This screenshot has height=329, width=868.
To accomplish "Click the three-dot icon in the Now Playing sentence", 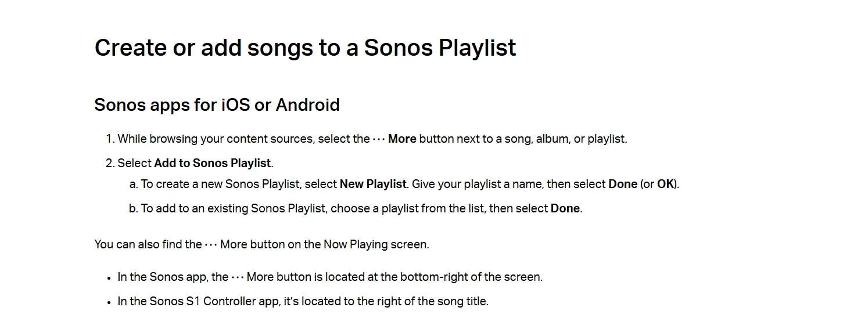I will [211, 245].
